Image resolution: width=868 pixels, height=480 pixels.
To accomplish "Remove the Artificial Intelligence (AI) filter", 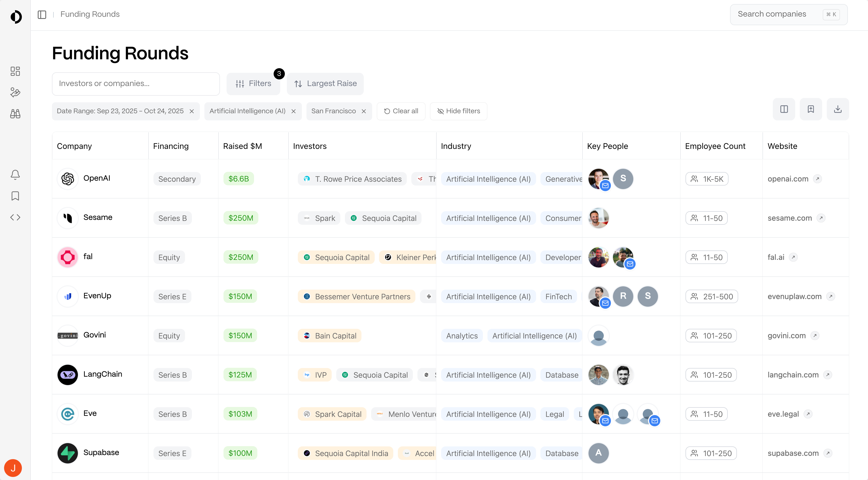I will point(293,111).
